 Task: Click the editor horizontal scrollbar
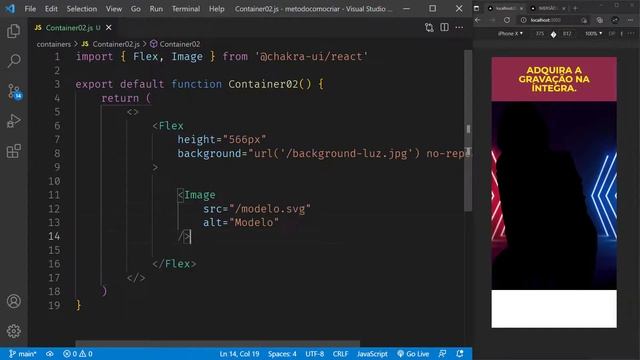(x=218, y=343)
